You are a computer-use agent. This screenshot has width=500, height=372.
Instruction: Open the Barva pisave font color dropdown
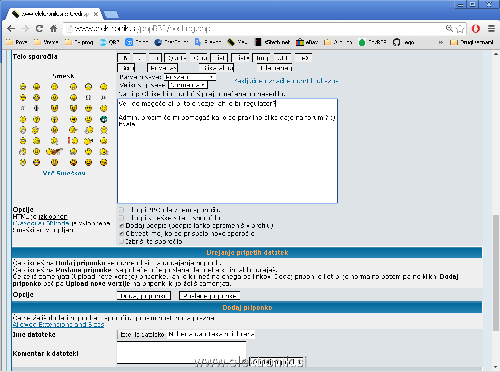pyautogui.click(x=190, y=77)
